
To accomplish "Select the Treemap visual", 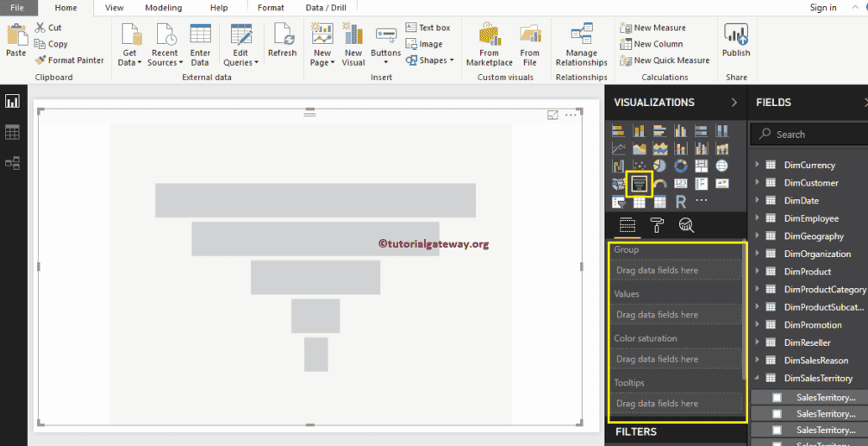I will click(701, 166).
